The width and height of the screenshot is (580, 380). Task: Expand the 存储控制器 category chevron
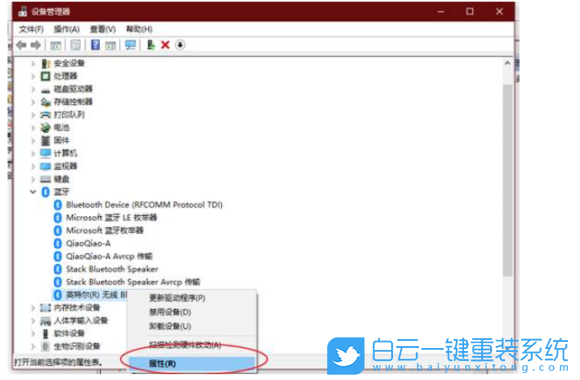click(x=33, y=102)
